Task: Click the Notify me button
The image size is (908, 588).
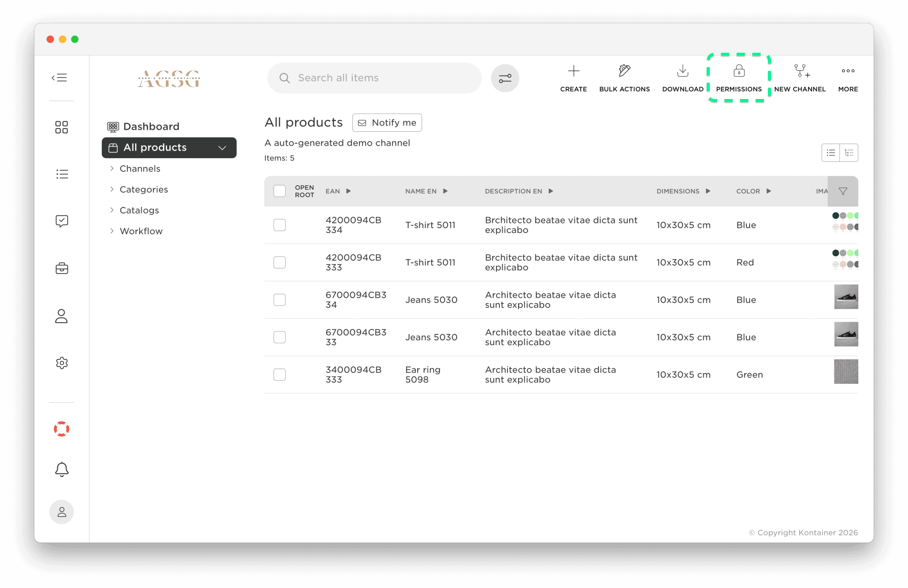Action: point(387,122)
